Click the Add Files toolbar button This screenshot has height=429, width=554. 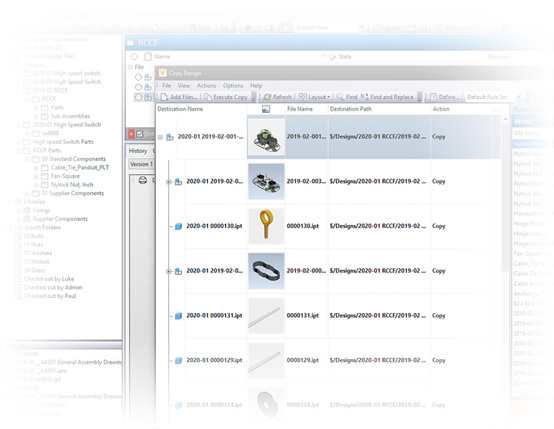click(179, 97)
